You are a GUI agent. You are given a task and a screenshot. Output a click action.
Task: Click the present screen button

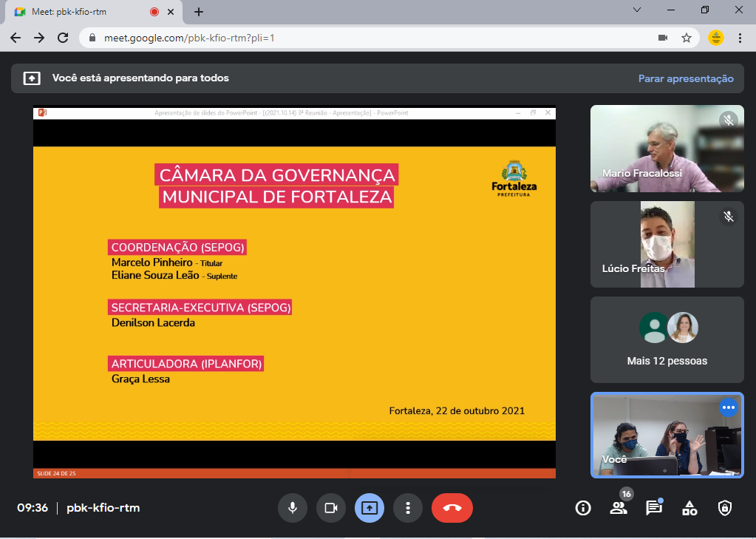tap(370, 508)
